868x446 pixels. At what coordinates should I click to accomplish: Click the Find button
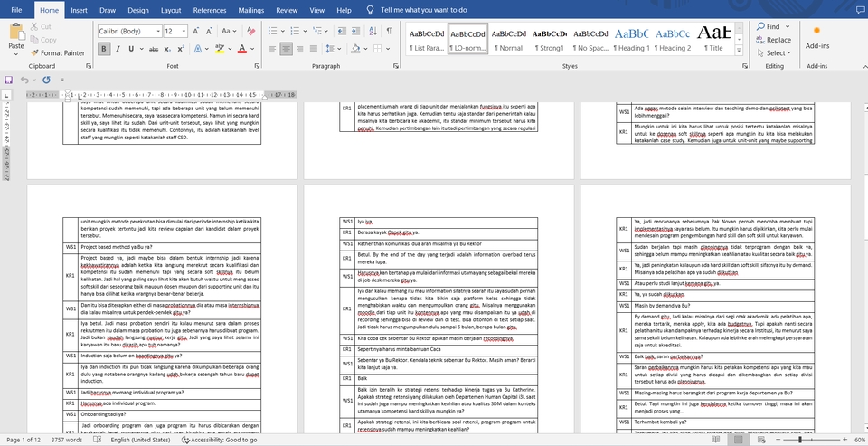[x=769, y=26]
